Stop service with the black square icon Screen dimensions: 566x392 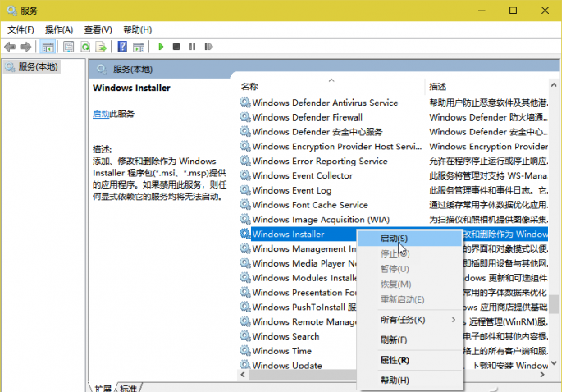click(x=176, y=47)
